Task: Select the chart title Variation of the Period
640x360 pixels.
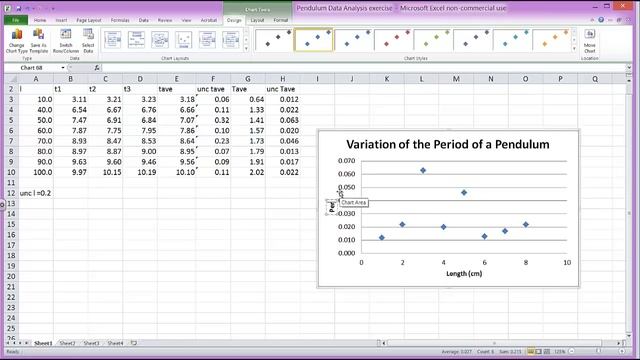Action: pos(448,144)
